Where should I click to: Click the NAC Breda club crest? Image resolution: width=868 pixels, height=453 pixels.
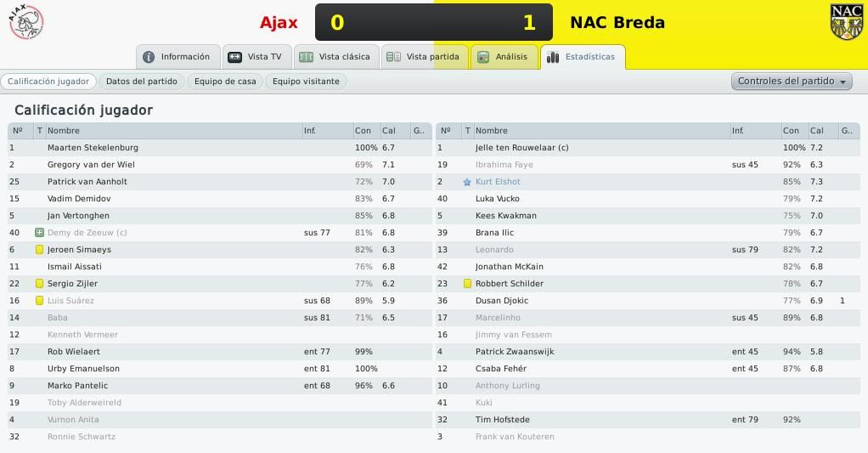pos(847,22)
